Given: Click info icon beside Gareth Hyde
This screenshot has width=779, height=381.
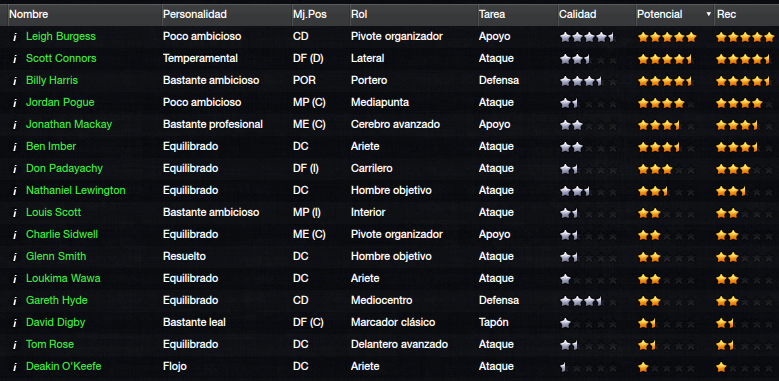Looking at the screenshot, I should point(15,301).
